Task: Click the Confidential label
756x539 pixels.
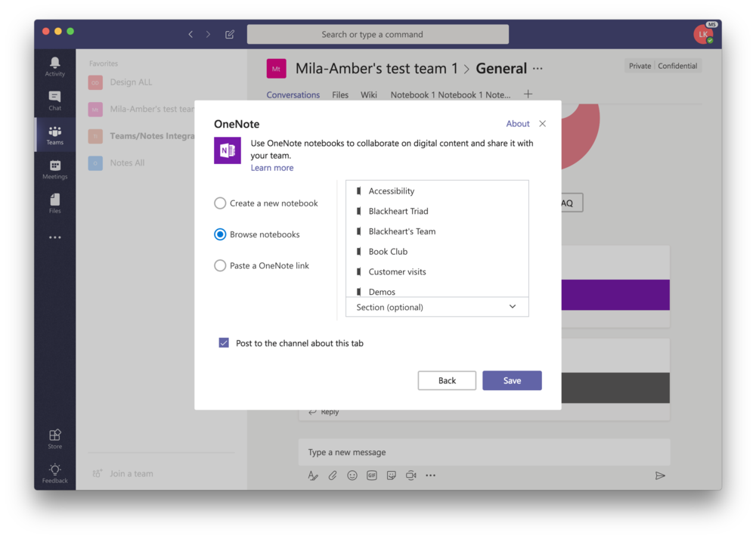Action: point(677,66)
